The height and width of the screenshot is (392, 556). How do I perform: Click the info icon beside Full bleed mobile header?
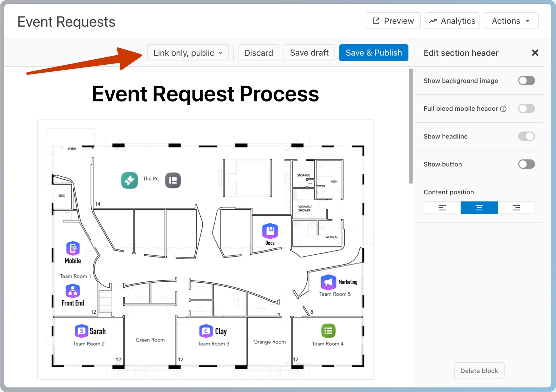[x=503, y=109]
